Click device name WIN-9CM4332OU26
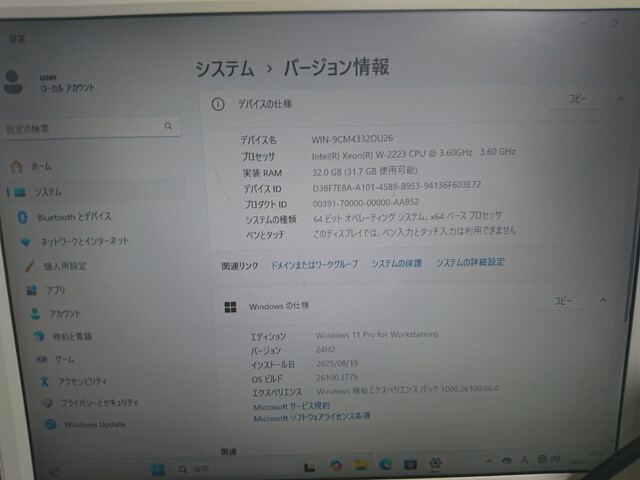Screen dimensions: 640x480 [x=352, y=139]
